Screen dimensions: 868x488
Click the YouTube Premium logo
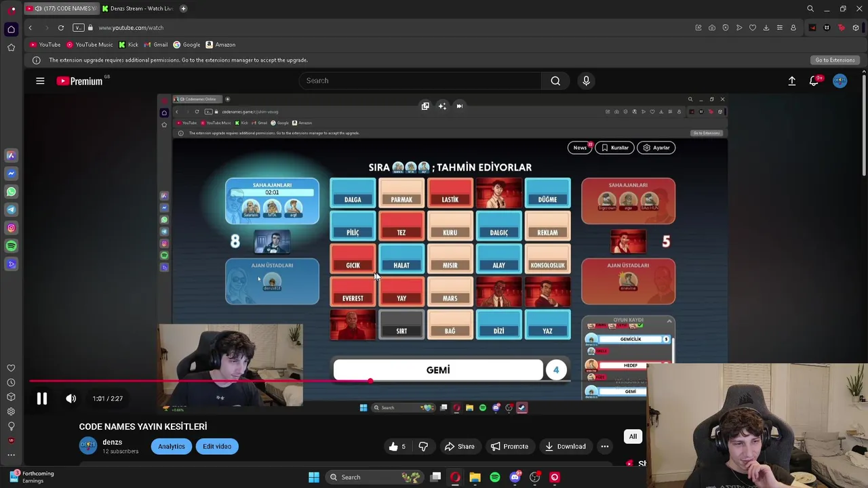click(x=79, y=81)
